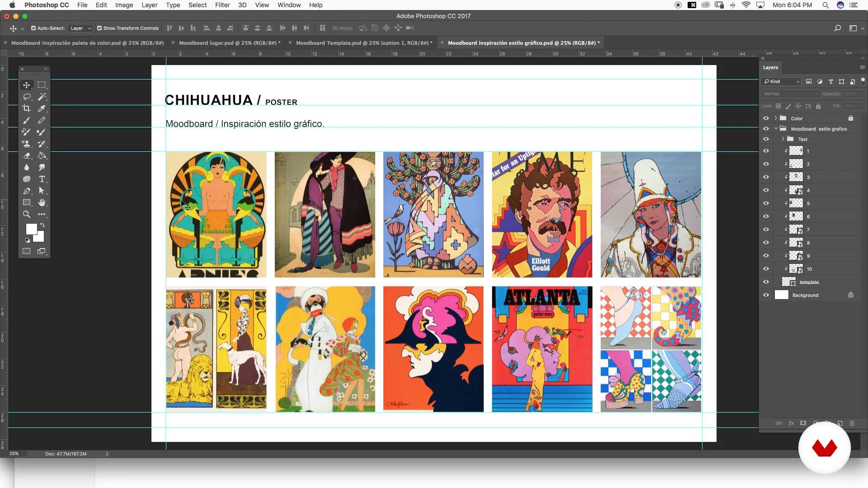Open the extra tools ellipsis button
Image resolution: width=868 pixels, height=488 pixels.
point(42,214)
